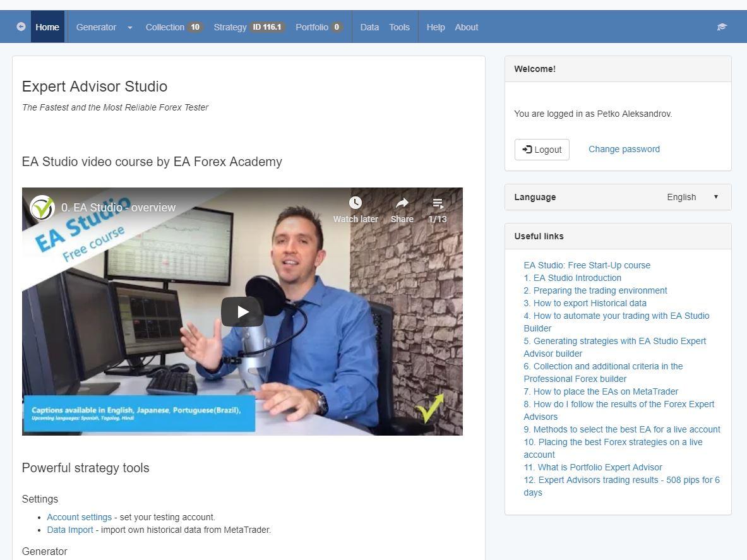
Task: Open the Portfolio tab
Action: click(x=319, y=27)
